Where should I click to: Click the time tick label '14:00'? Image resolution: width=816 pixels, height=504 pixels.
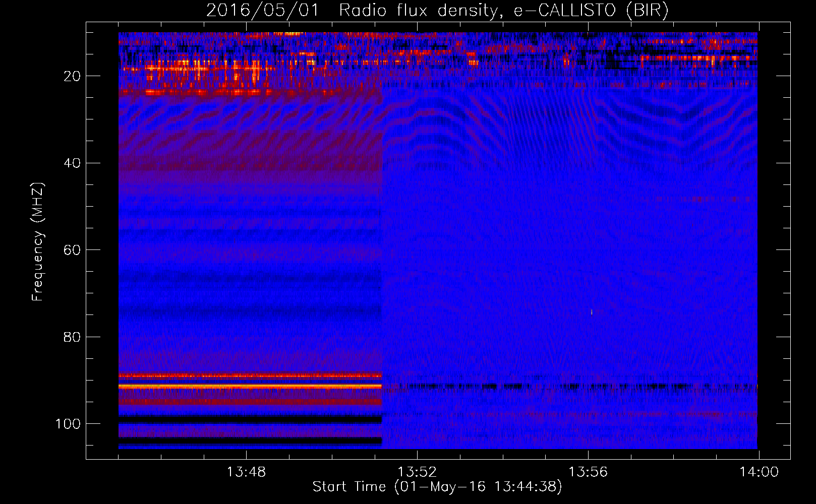click(x=759, y=472)
